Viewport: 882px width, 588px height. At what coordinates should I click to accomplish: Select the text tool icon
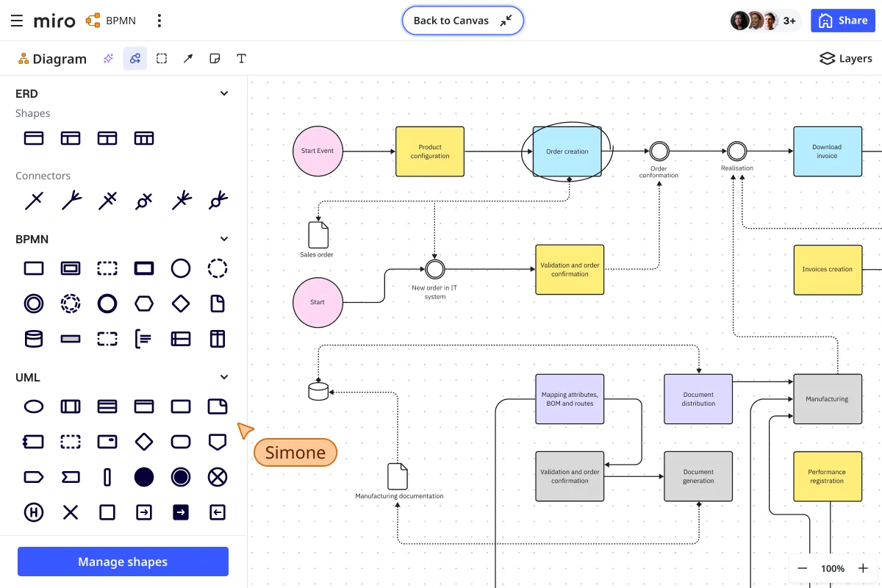click(x=241, y=59)
